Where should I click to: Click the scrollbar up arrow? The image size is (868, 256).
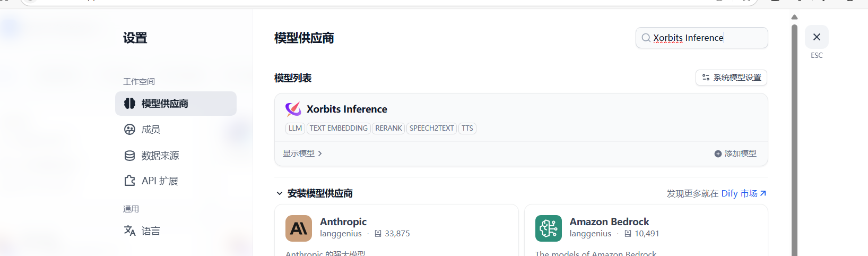click(794, 17)
